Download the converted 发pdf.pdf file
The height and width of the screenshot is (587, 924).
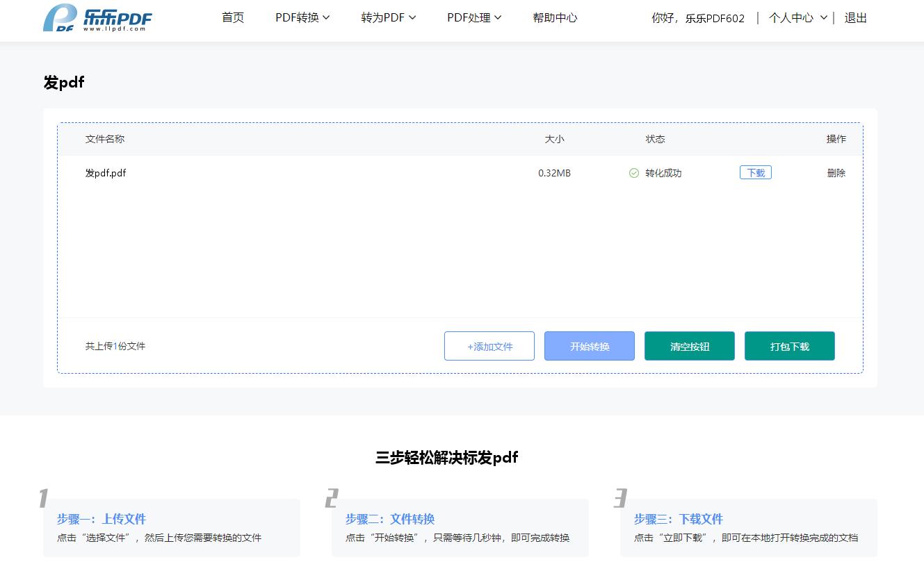click(x=756, y=173)
